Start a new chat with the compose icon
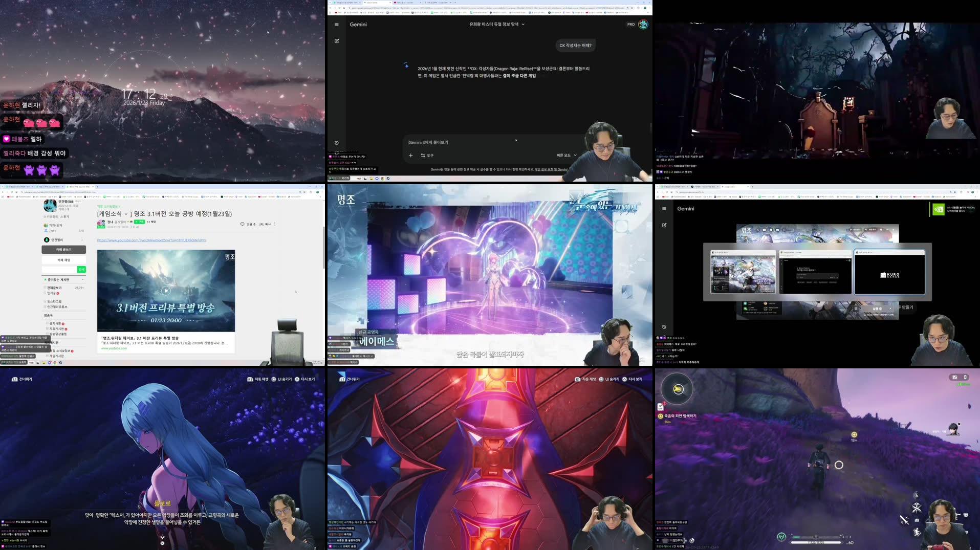Screen dimensions: 980x550 click(336, 40)
